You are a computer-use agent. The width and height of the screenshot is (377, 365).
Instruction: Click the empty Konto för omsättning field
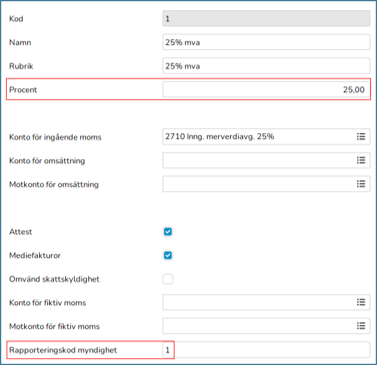tap(266, 160)
